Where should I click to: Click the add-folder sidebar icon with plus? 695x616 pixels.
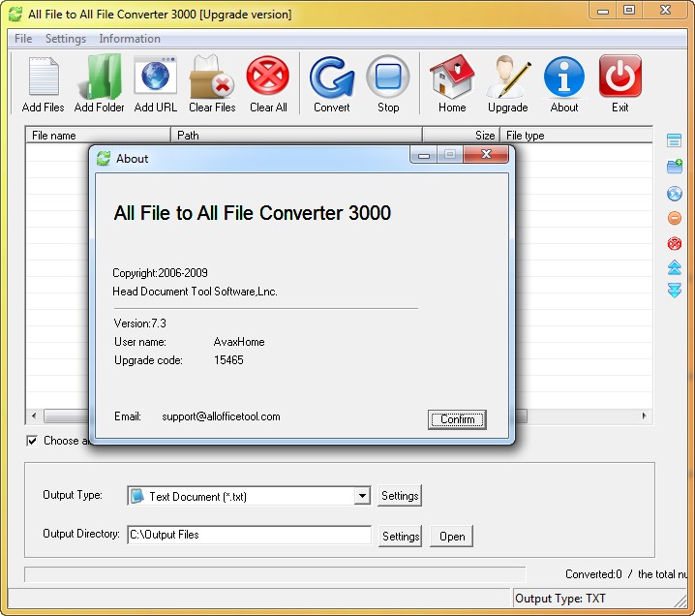(x=674, y=167)
